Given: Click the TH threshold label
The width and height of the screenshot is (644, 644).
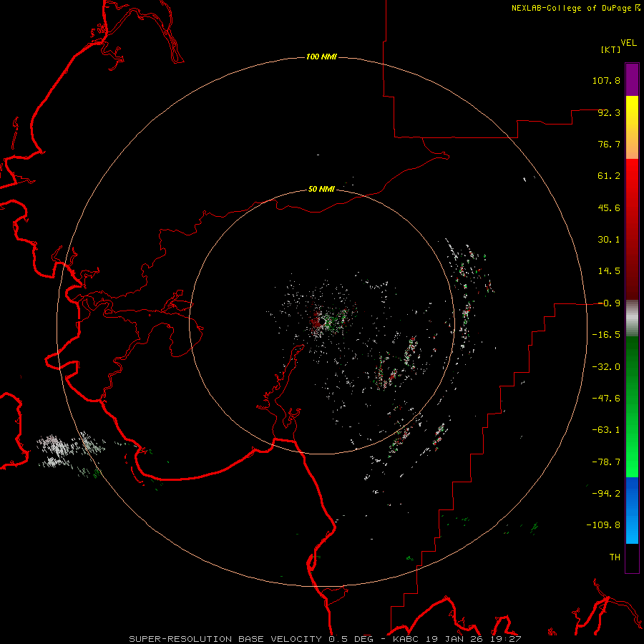Looking at the screenshot, I should (615, 557).
